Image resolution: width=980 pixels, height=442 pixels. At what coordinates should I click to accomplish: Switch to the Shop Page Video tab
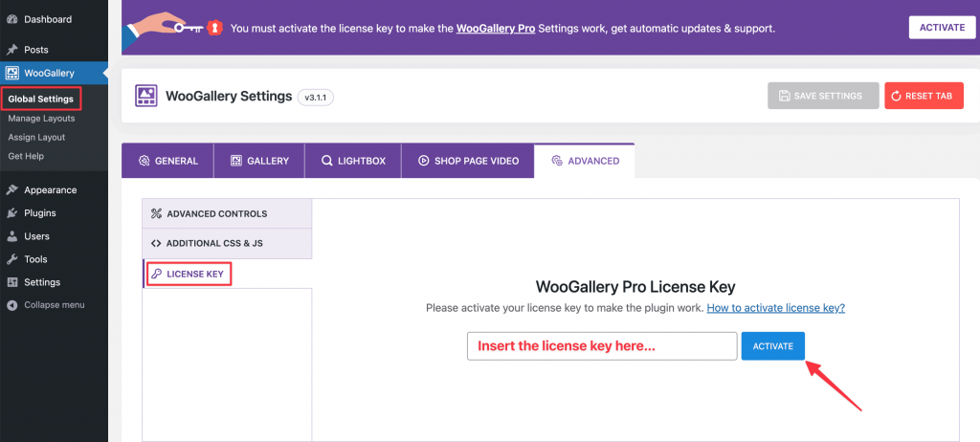coord(467,161)
